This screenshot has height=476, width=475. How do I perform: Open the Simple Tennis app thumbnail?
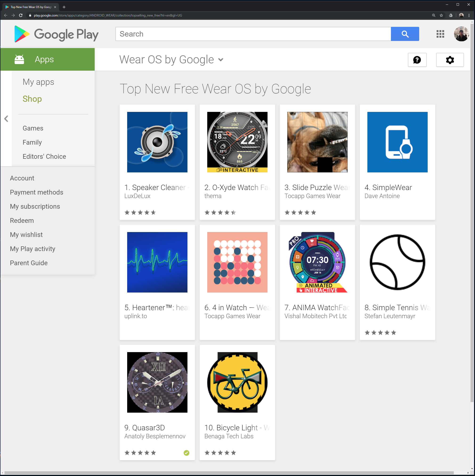[397, 262]
